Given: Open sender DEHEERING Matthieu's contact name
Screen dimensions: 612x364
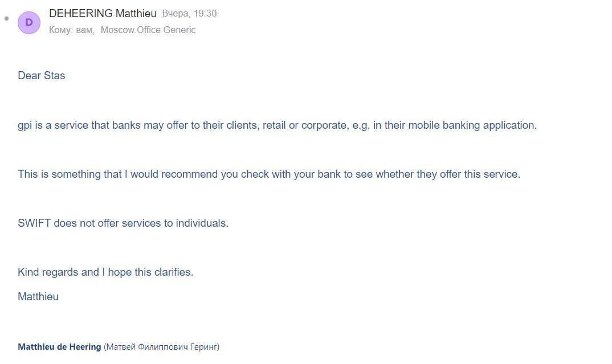Looking at the screenshot, I should tap(103, 13).
